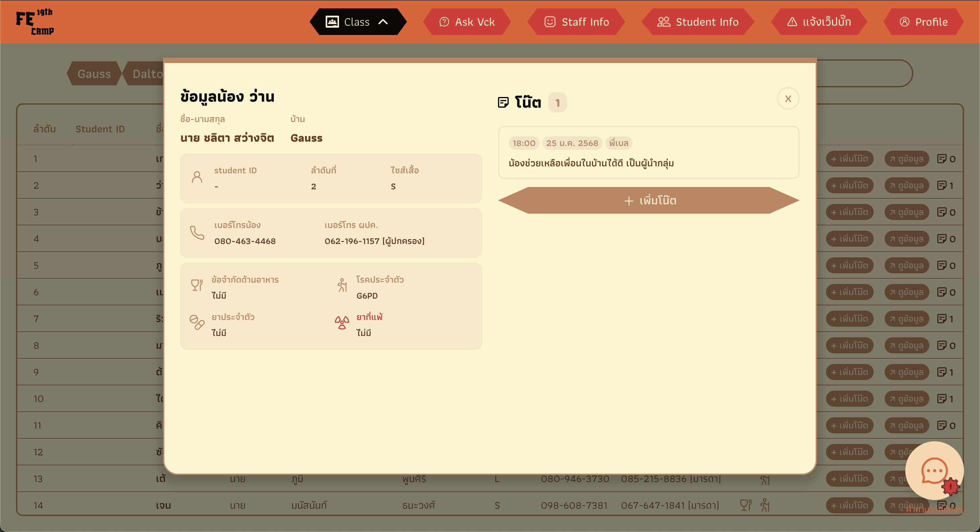Image resolution: width=980 pixels, height=532 pixels.
Task: Click student phone number 080-463-4468
Action: [245, 241]
